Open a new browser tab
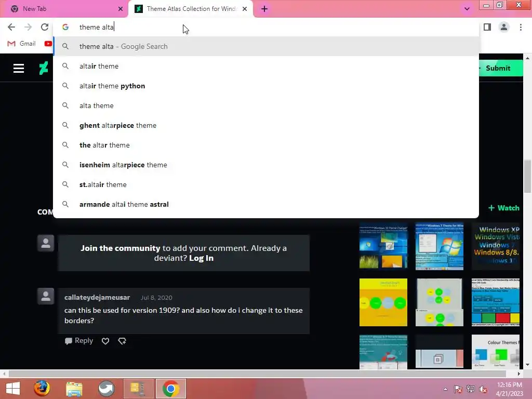 click(264, 9)
